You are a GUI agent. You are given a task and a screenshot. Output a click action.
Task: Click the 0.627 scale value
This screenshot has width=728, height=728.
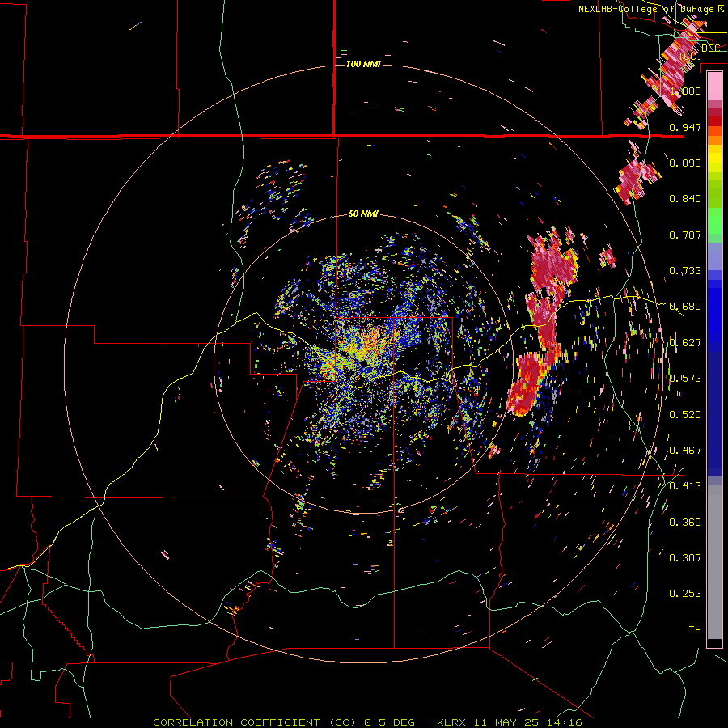coord(685,343)
